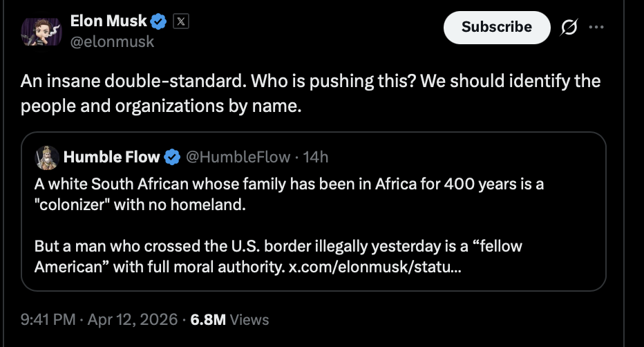Click the blue verified badge beside Elon Musk
This screenshot has height=347, width=644.
click(x=160, y=22)
